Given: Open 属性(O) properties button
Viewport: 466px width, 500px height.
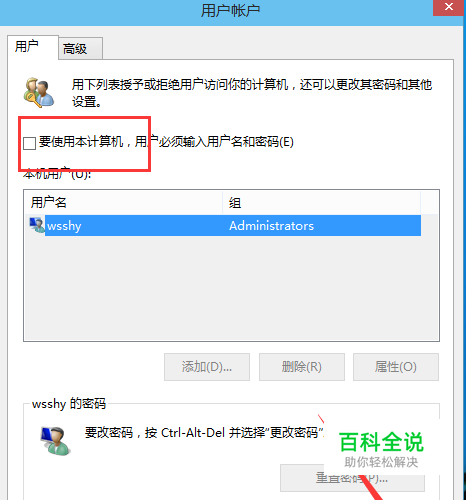Looking at the screenshot, I should pos(396,367).
